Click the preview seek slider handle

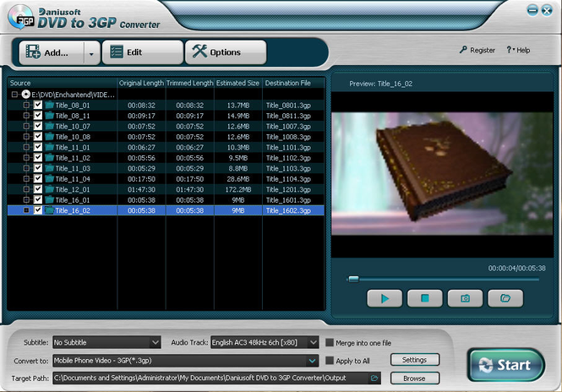354,279
